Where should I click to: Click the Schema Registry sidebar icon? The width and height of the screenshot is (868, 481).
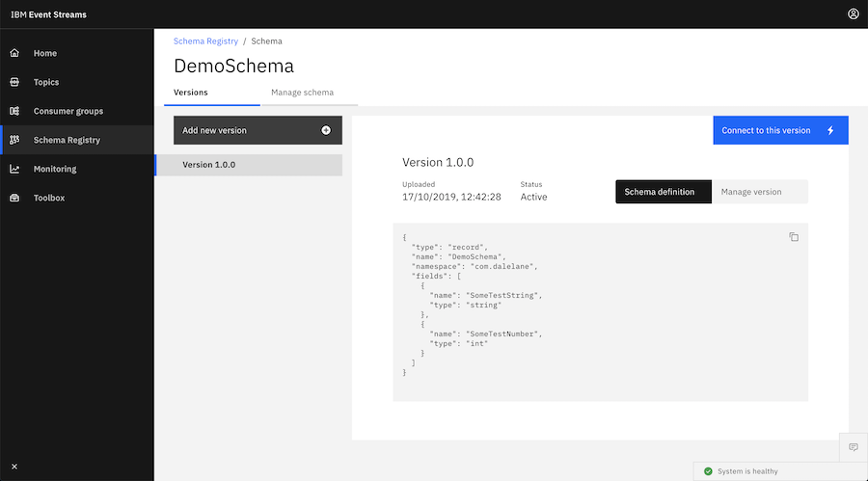(14, 140)
